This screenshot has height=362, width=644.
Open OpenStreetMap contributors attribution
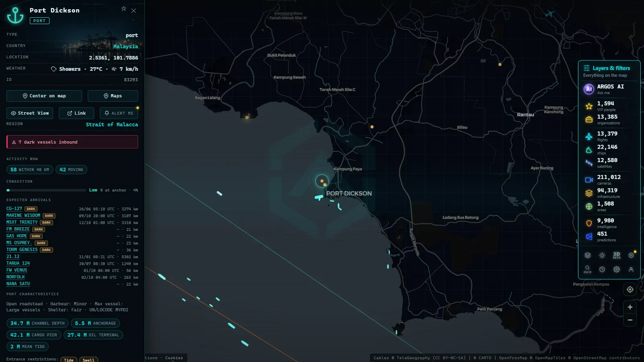tap(607, 358)
